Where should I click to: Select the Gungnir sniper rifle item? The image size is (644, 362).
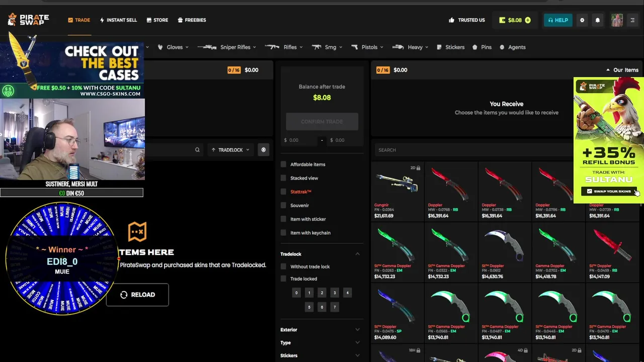(396, 192)
